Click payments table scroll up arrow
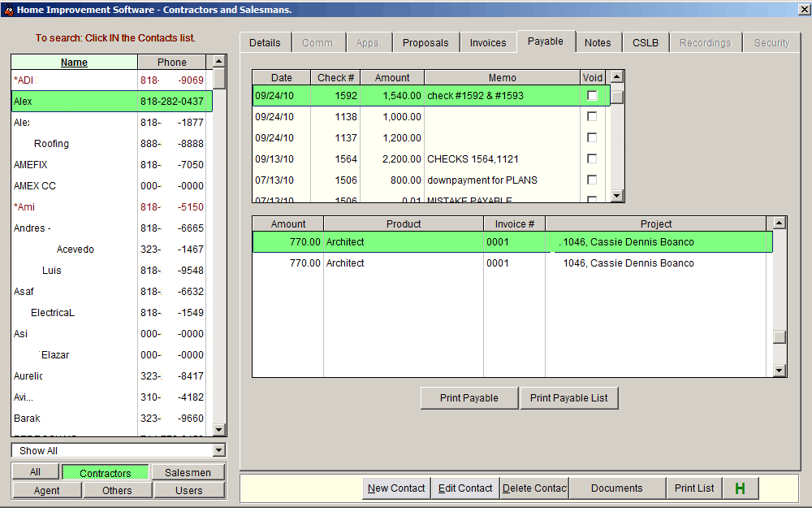This screenshot has height=512, width=812. (x=617, y=76)
